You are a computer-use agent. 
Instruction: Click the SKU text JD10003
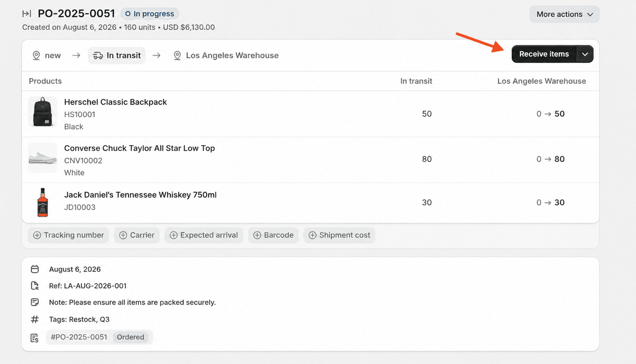pyautogui.click(x=80, y=207)
